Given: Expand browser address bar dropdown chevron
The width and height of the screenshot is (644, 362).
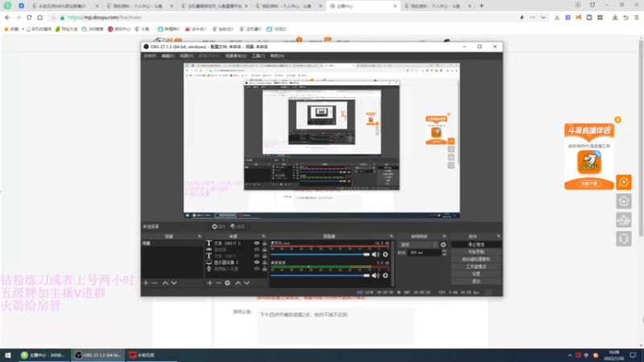Looking at the screenshot, I should [543, 18].
